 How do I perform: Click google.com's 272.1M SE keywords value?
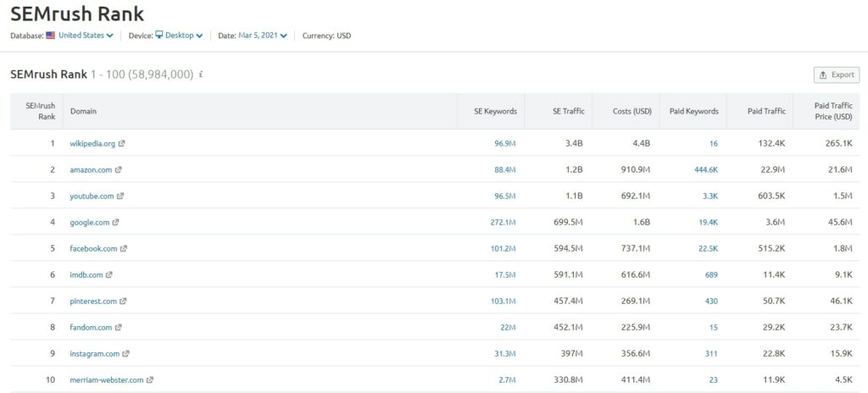pyautogui.click(x=503, y=223)
